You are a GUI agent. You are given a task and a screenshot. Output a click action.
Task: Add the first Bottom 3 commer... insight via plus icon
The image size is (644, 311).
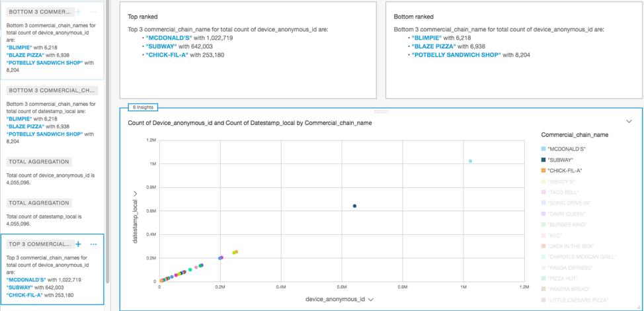[x=79, y=12]
